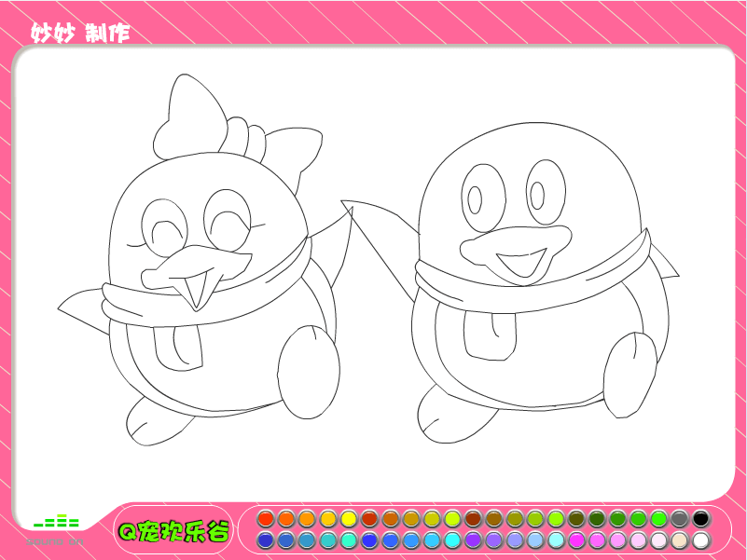Select the bright aqua cyan swatch

point(452,540)
